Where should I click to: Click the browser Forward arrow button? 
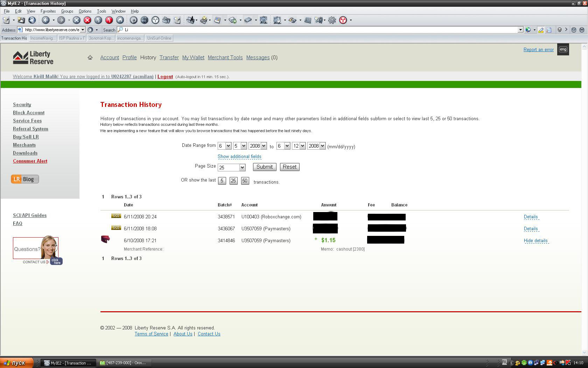[x=61, y=20]
